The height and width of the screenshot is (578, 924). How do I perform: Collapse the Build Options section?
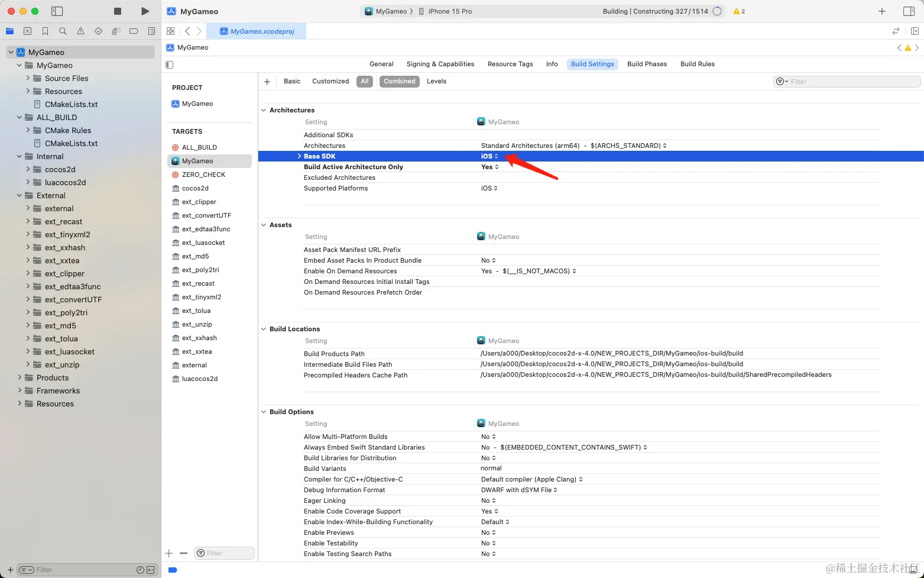pos(264,412)
